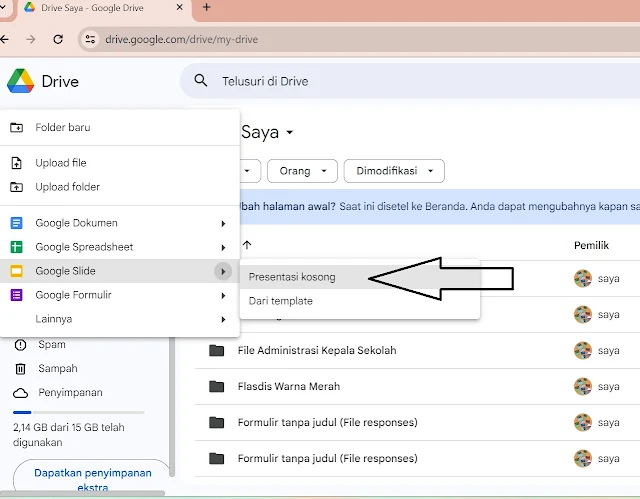Select Folder baru menu entry
Screen dimensions: 640x499
[120, 127]
